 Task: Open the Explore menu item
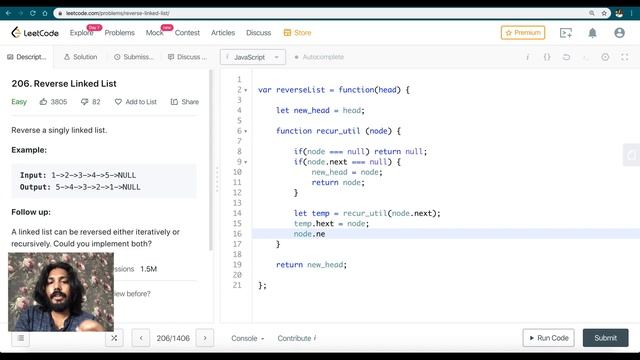pyautogui.click(x=81, y=33)
